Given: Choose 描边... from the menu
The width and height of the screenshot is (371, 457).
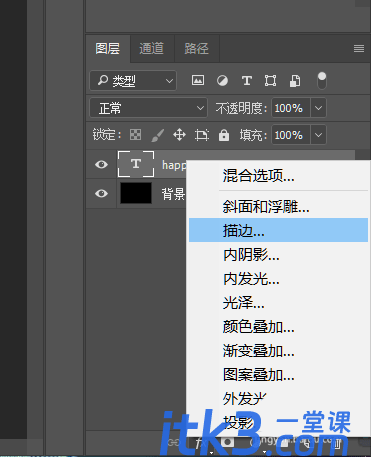Looking at the screenshot, I should [278, 230].
